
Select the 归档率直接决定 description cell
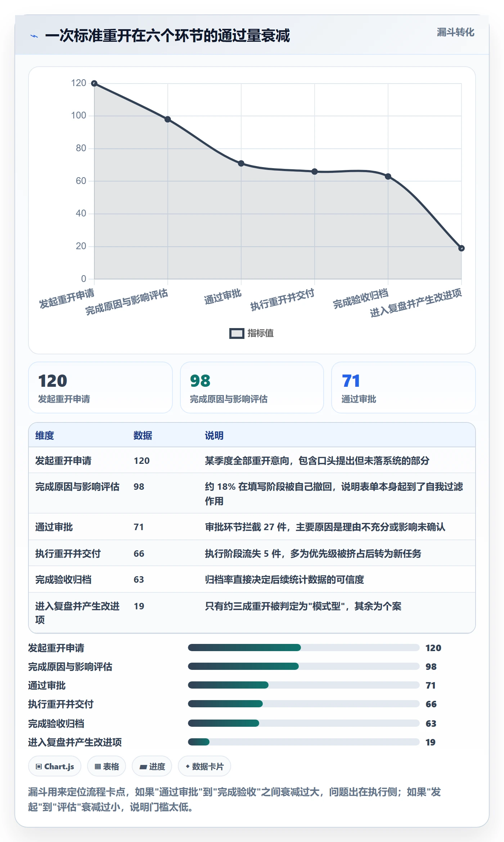(x=284, y=579)
